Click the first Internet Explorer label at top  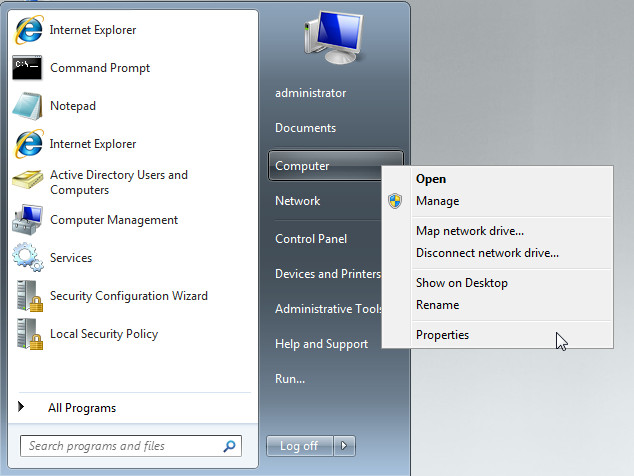(93, 30)
